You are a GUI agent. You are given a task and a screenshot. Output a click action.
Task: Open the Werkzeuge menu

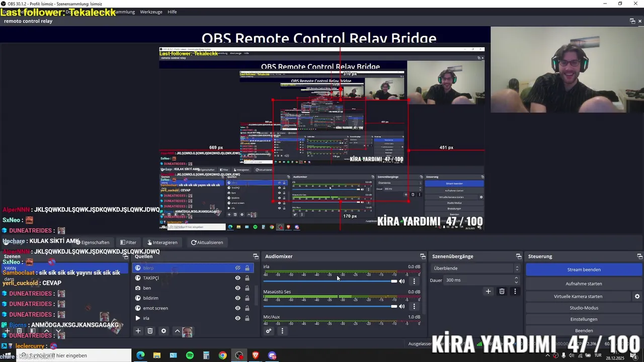click(x=151, y=12)
